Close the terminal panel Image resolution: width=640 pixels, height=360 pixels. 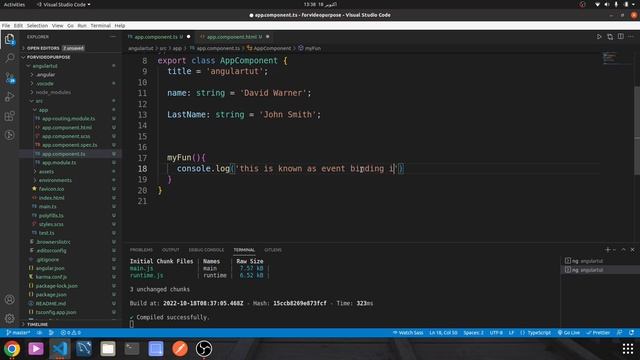click(633, 249)
